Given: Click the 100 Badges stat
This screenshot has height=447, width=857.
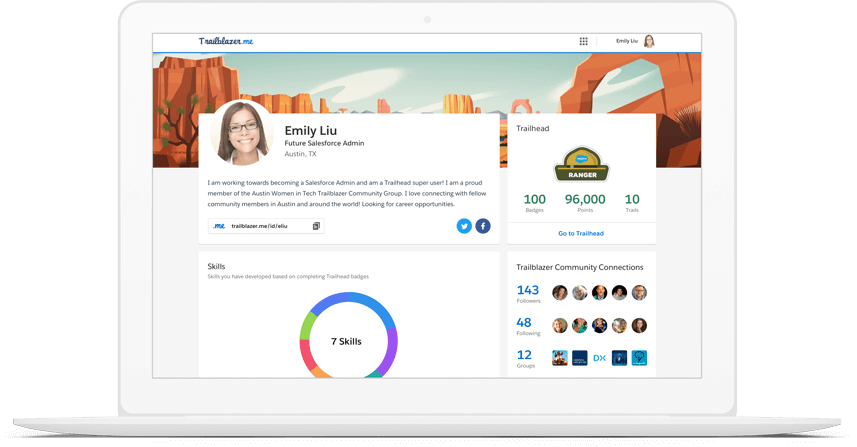Looking at the screenshot, I should [x=535, y=203].
